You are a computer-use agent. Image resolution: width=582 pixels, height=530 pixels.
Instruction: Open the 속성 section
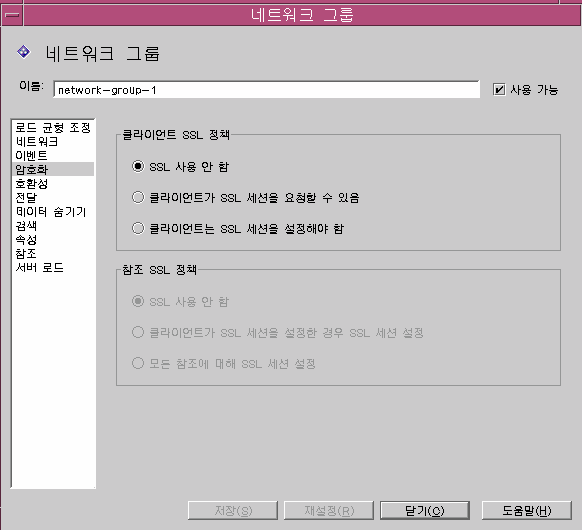tap(53, 240)
